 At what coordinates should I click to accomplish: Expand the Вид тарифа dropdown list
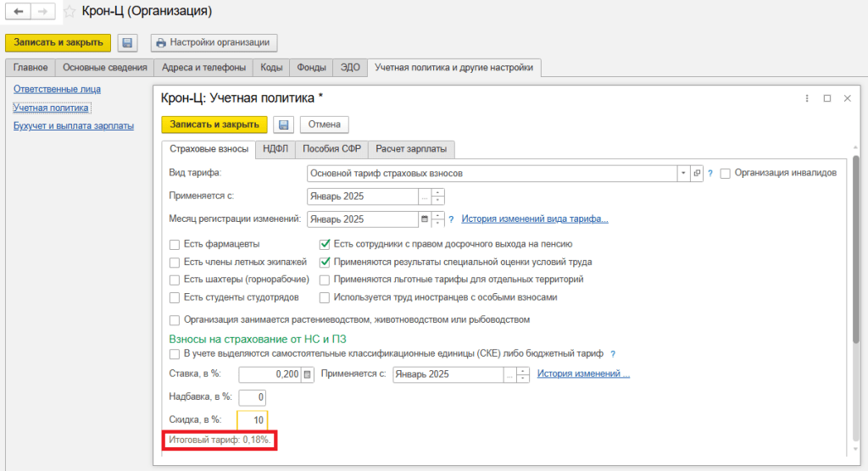[682, 174]
